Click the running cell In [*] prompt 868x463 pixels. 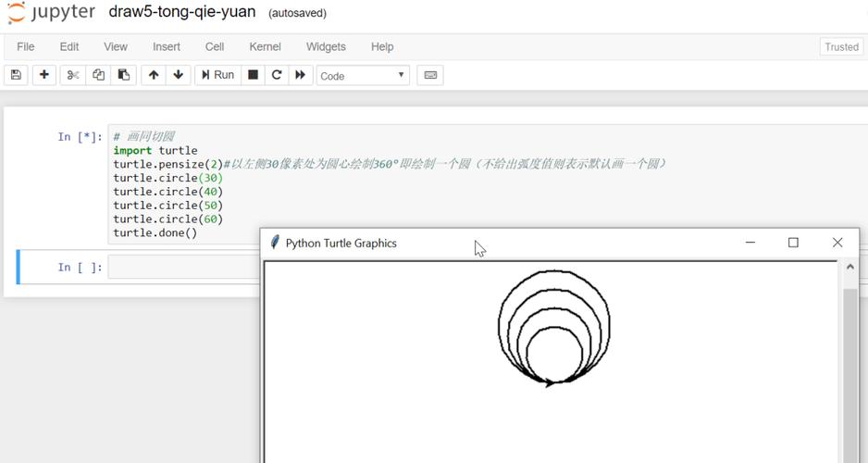(x=81, y=137)
